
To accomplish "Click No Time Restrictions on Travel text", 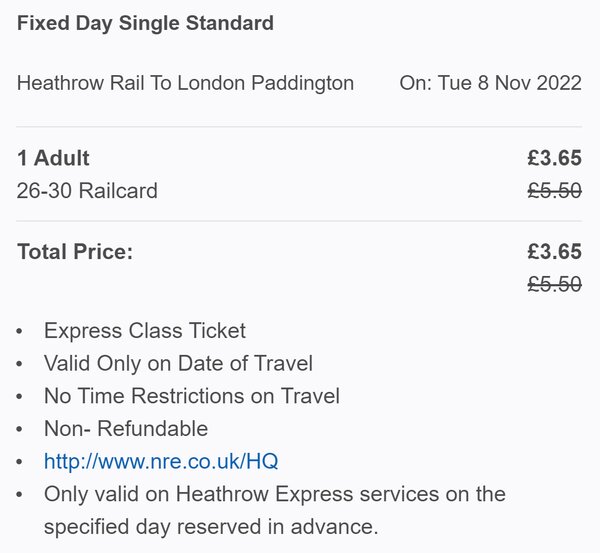I will pos(192,396).
